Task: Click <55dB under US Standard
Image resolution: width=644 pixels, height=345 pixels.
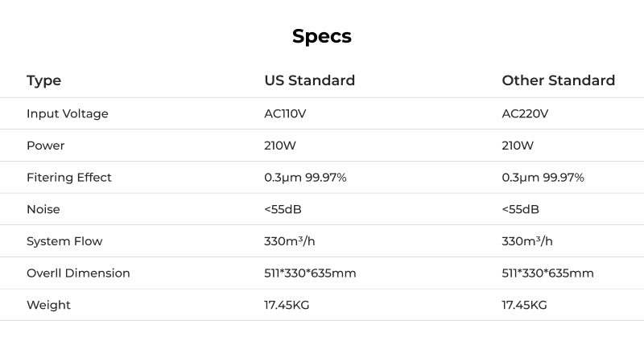Action: click(x=283, y=209)
